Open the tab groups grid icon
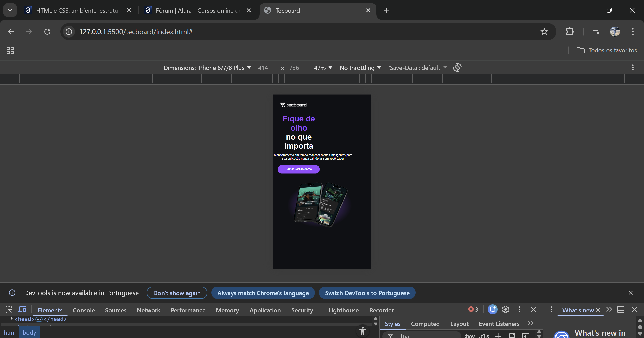The height and width of the screenshot is (338, 644). [10, 50]
